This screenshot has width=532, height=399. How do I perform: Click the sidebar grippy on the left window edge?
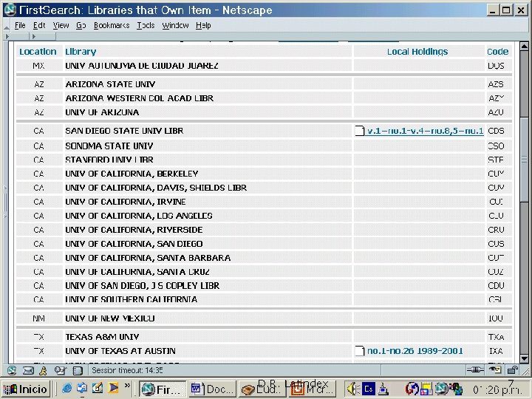tap(5, 202)
